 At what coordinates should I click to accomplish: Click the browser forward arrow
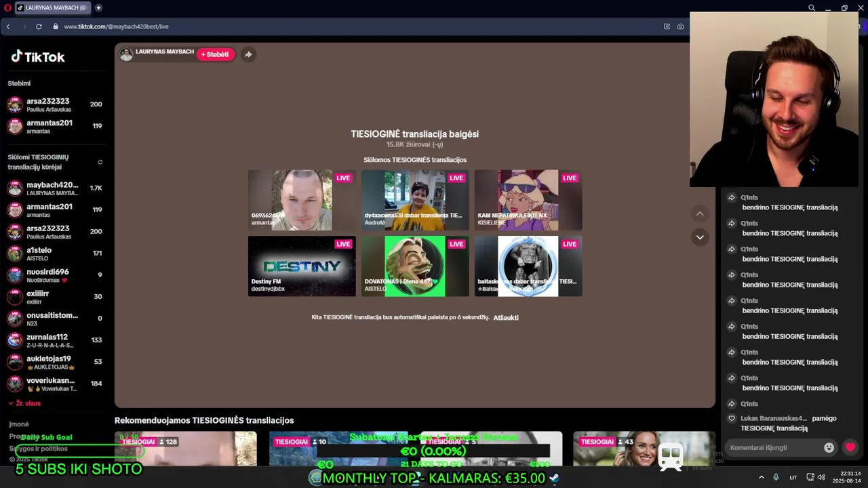[x=24, y=26]
